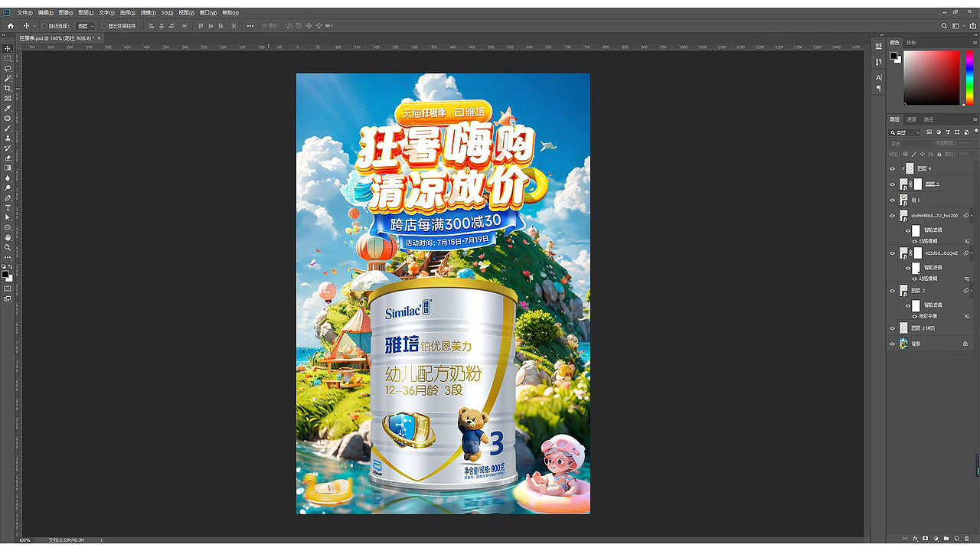Hide the 图层 2 layer
Viewport: 980px width, 551px height.
pyautogui.click(x=892, y=291)
